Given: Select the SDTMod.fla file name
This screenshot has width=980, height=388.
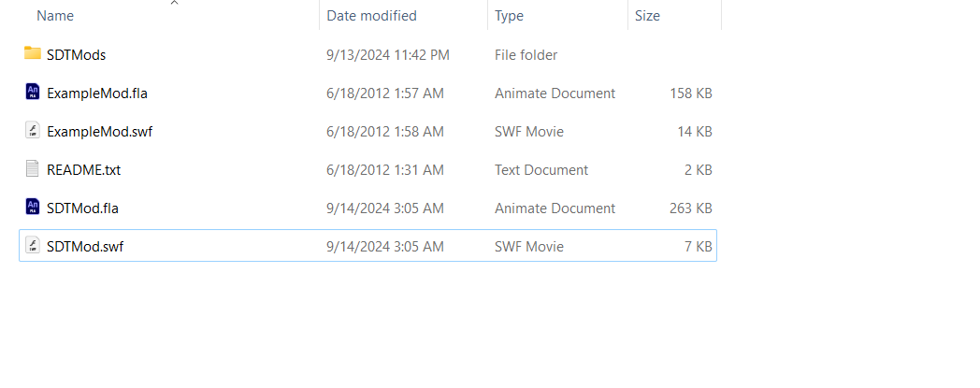Looking at the screenshot, I should click(82, 208).
